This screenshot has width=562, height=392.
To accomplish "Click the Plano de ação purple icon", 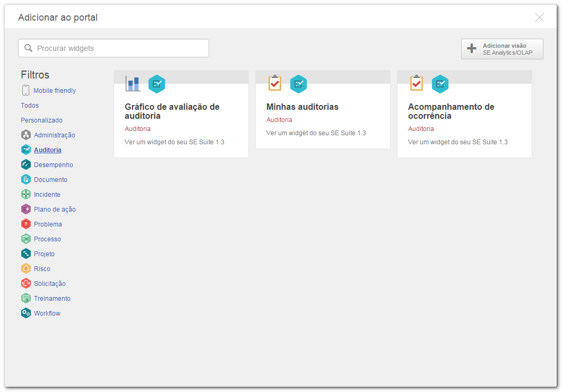I will tap(26, 209).
